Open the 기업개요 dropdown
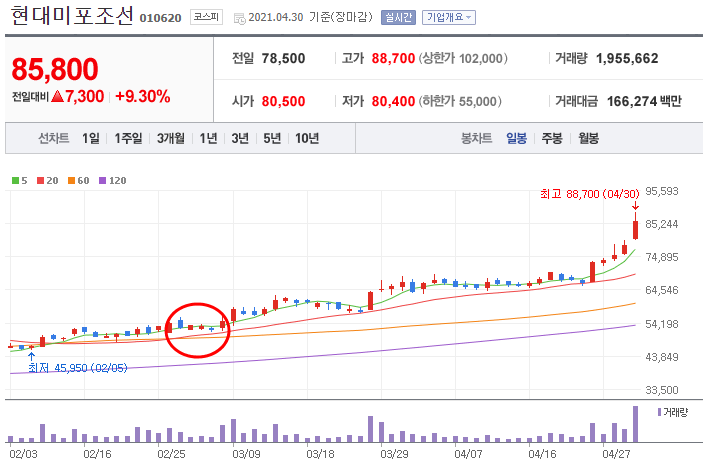703x467 pixels. tap(449, 17)
